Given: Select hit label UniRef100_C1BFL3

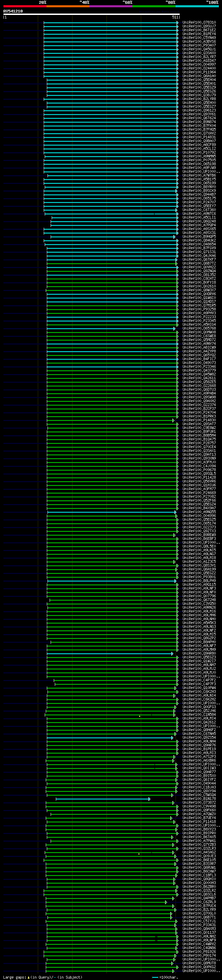Looking at the screenshot, I should 199,875.
